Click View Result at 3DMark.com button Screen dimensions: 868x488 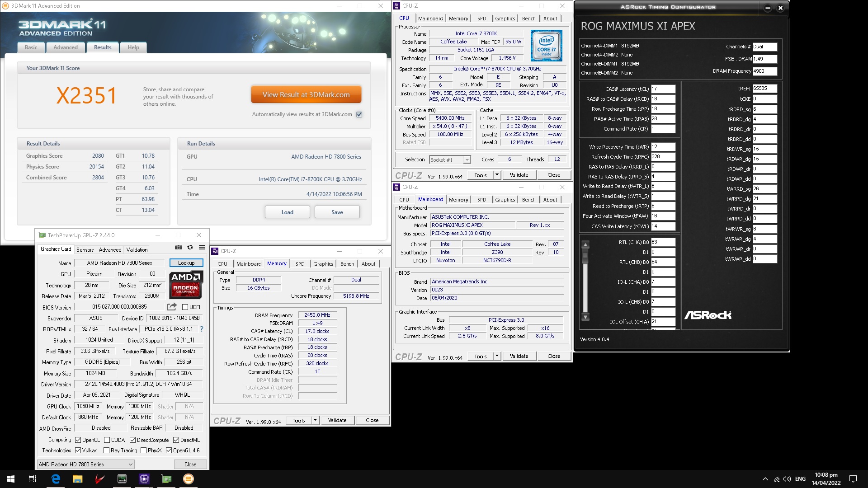[x=306, y=95]
